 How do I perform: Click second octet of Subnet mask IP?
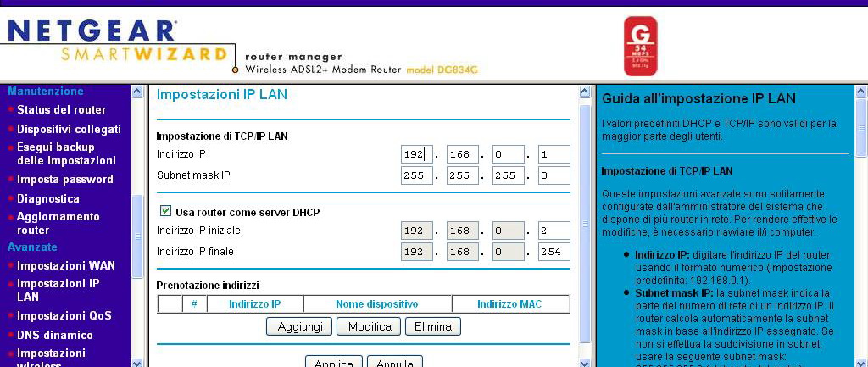[463, 175]
